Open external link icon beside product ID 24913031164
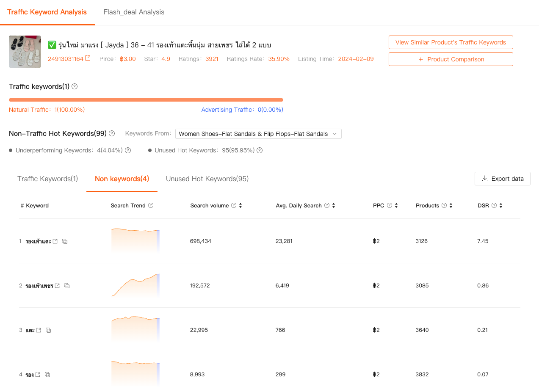The width and height of the screenshot is (539, 392). [88, 58]
